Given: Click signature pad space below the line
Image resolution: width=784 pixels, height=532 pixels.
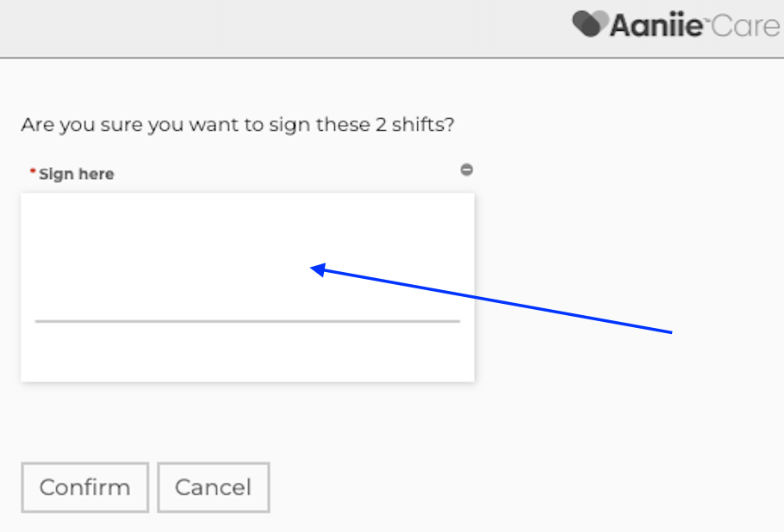Looking at the screenshot, I should pos(247,351).
